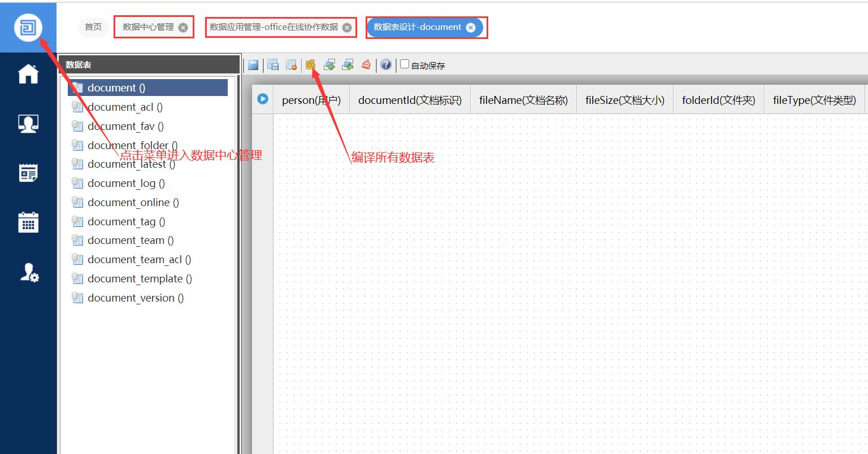The height and width of the screenshot is (454, 868).
Task: Switch to the 首页 tab
Action: coord(93,27)
